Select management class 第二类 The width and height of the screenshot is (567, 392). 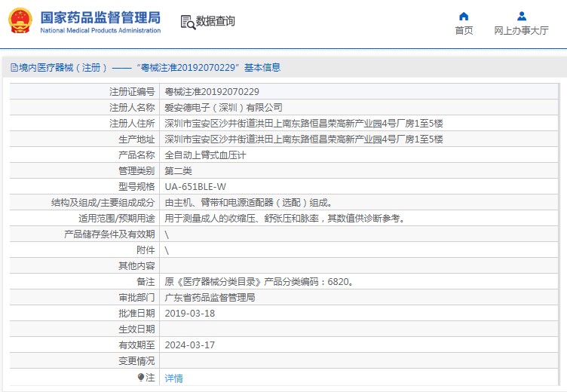pos(178,171)
